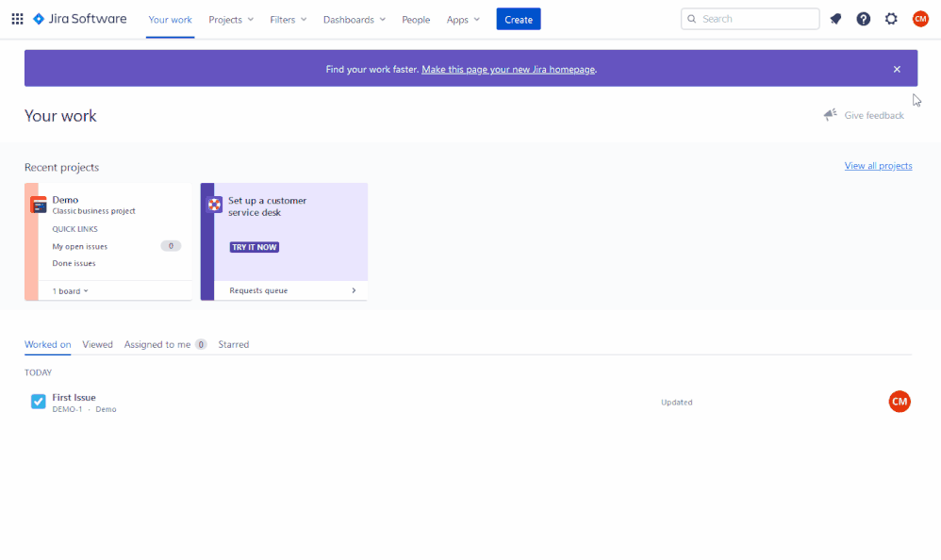Open the People navigation menu
Image resolution: width=941 pixels, height=560 pixels.
pyautogui.click(x=416, y=19)
